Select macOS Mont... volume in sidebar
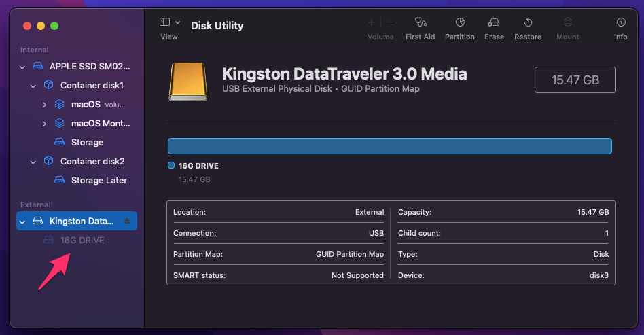This screenshot has height=335, width=644. point(101,123)
